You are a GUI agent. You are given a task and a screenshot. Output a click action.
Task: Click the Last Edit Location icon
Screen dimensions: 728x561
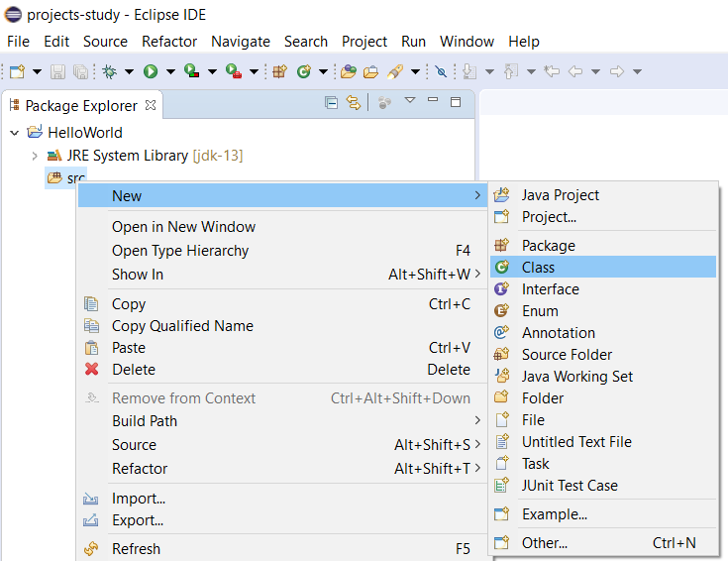552,71
